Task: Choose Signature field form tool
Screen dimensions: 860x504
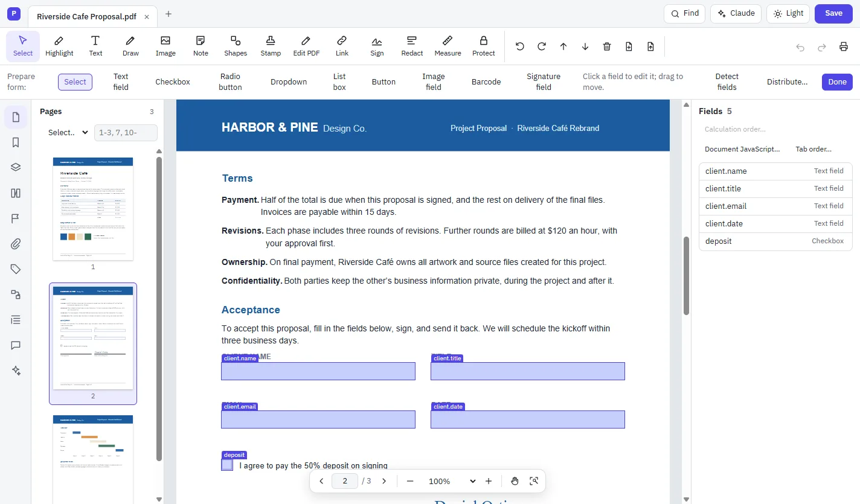Action: 544,82
